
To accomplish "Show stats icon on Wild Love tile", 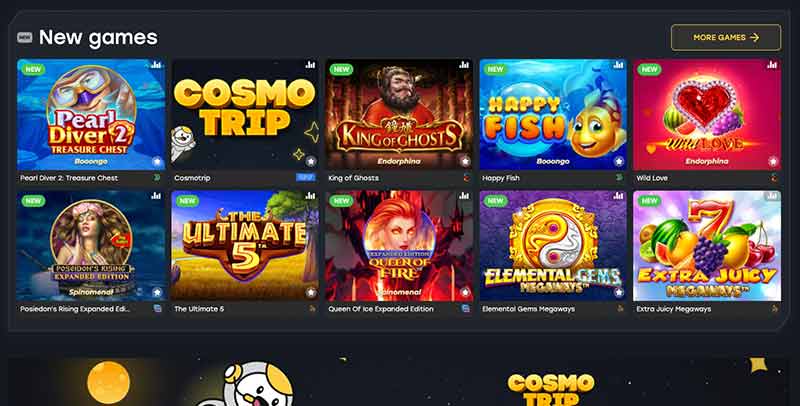I will point(772,65).
